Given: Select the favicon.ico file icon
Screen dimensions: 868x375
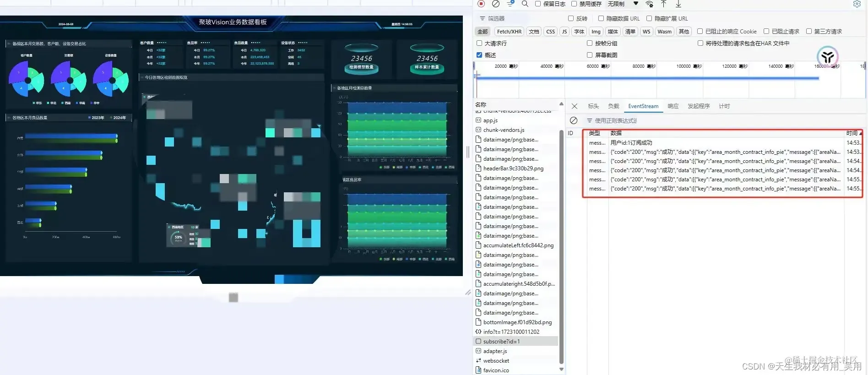Looking at the screenshot, I should (478, 370).
